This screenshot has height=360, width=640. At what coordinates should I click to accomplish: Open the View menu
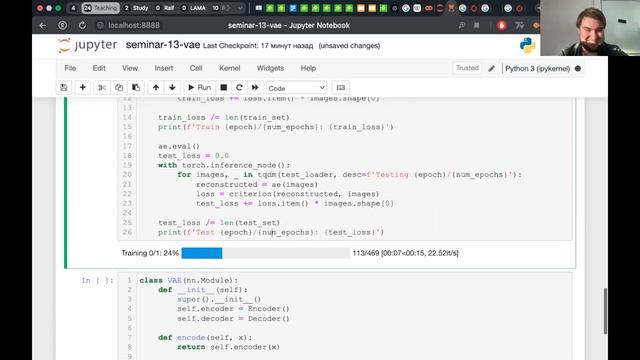coord(130,68)
